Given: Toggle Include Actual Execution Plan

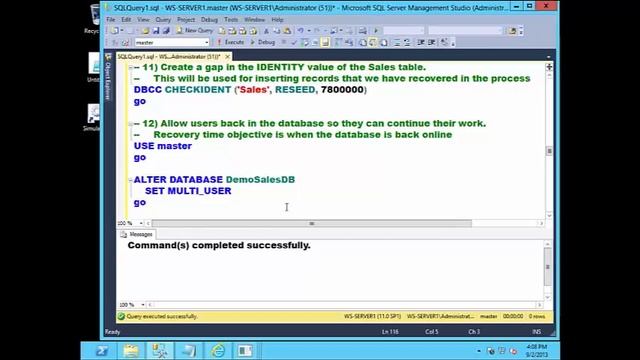Looking at the screenshot, I should [x=338, y=42].
